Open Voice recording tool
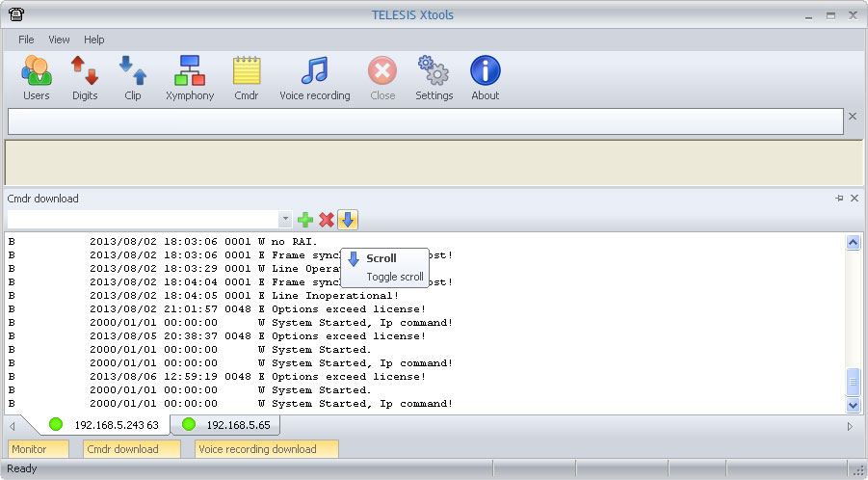This screenshot has height=480, width=868. coord(314,78)
